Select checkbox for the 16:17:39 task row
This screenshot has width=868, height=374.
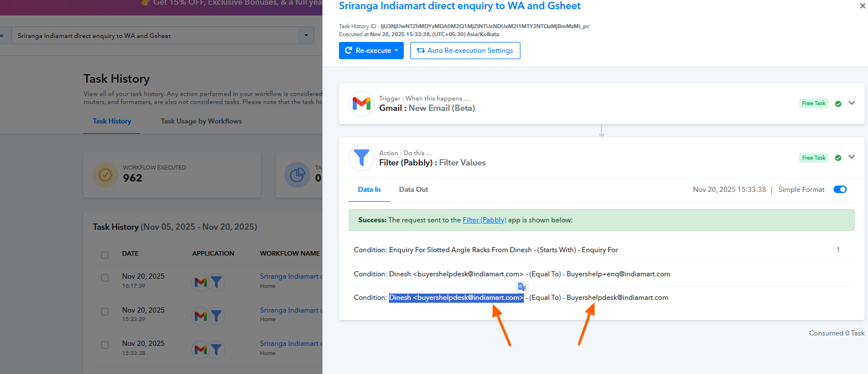(105, 277)
